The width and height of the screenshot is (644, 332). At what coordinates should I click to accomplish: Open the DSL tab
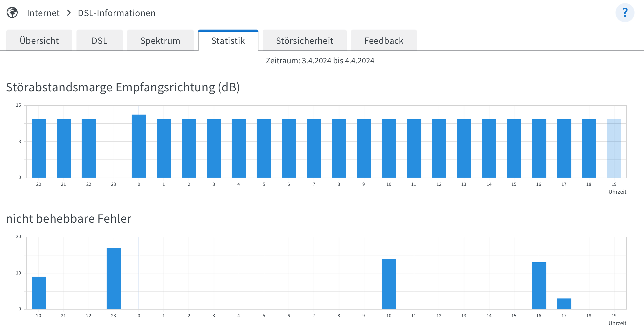click(100, 40)
